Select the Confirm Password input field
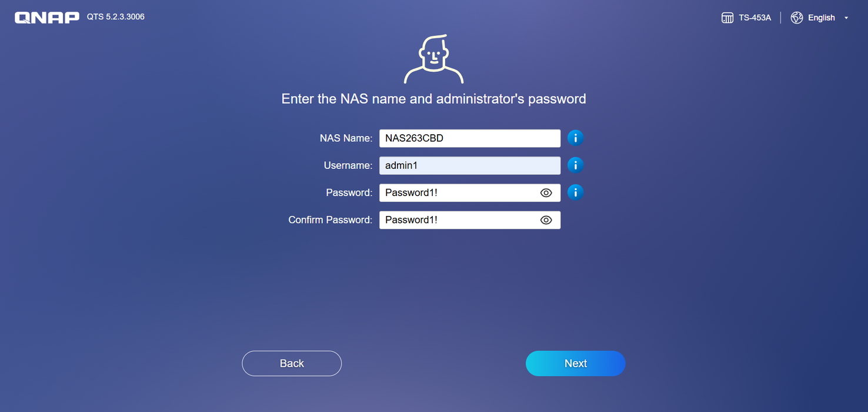868x412 pixels. tap(459, 220)
